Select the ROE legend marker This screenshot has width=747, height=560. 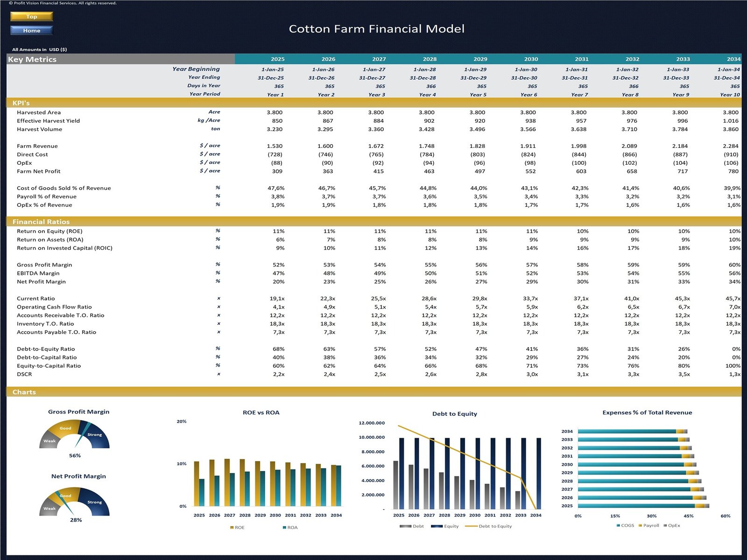coord(232,527)
